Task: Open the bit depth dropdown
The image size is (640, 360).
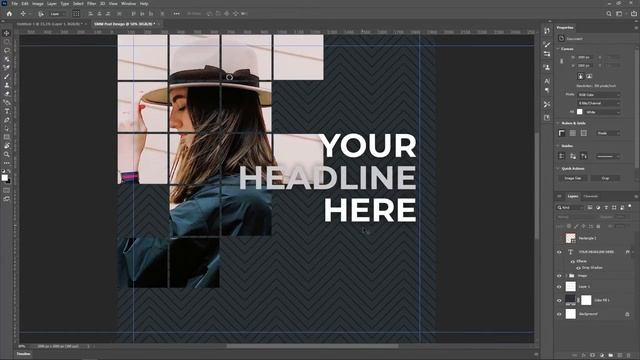Action: (599, 103)
